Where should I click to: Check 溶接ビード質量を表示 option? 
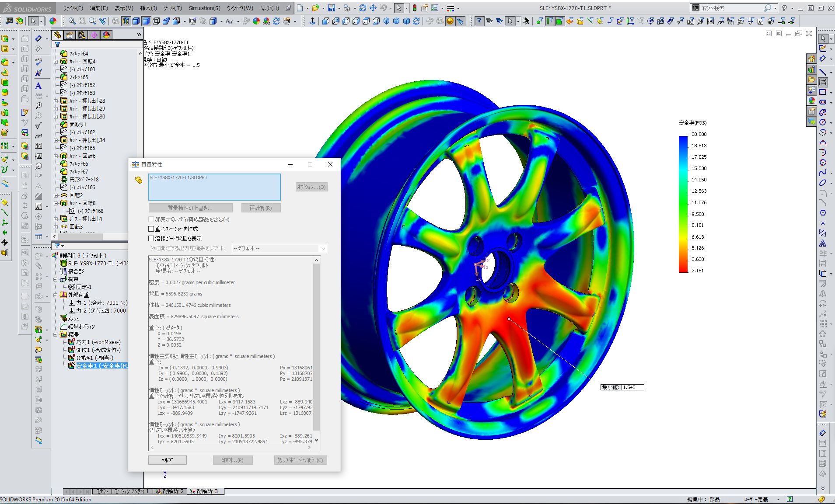151,239
